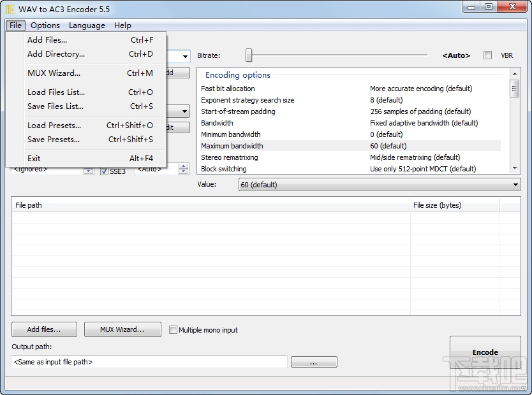Click the browse button next to Output path
532x395 pixels.
coord(314,361)
